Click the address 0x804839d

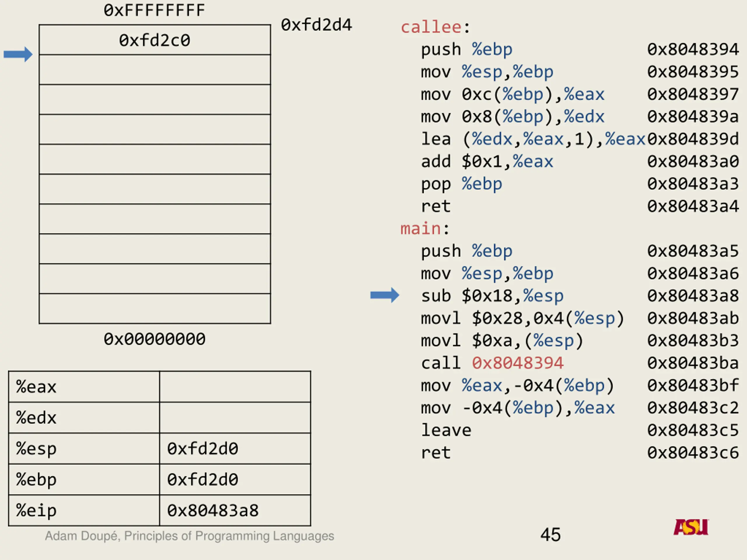(693, 139)
